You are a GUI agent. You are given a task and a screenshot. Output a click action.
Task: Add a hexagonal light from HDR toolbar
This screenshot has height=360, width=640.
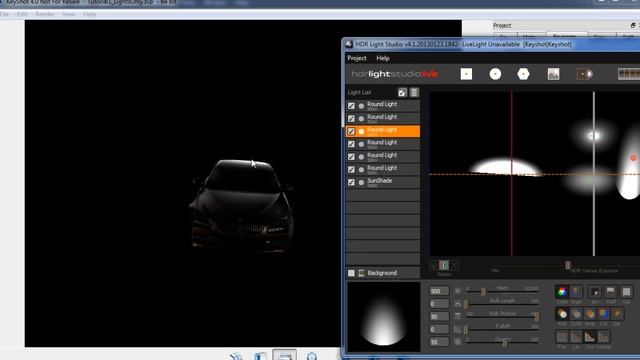pyautogui.click(x=523, y=74)
